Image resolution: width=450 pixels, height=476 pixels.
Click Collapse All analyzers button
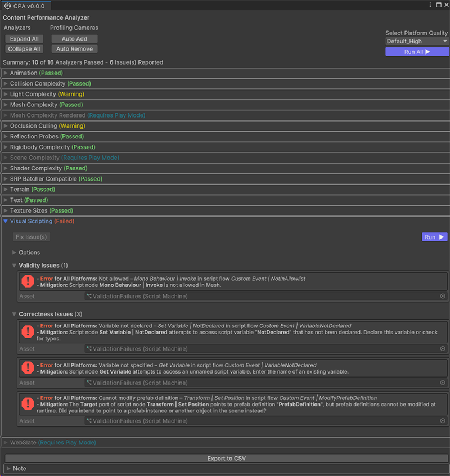pyautogui.click(x=24, y=49)
